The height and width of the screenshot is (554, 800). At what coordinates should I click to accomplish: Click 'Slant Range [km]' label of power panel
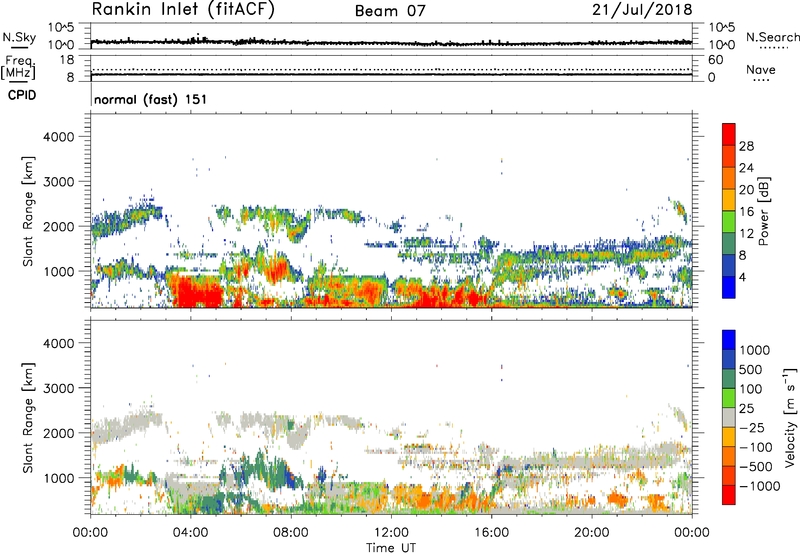point(28,211)
